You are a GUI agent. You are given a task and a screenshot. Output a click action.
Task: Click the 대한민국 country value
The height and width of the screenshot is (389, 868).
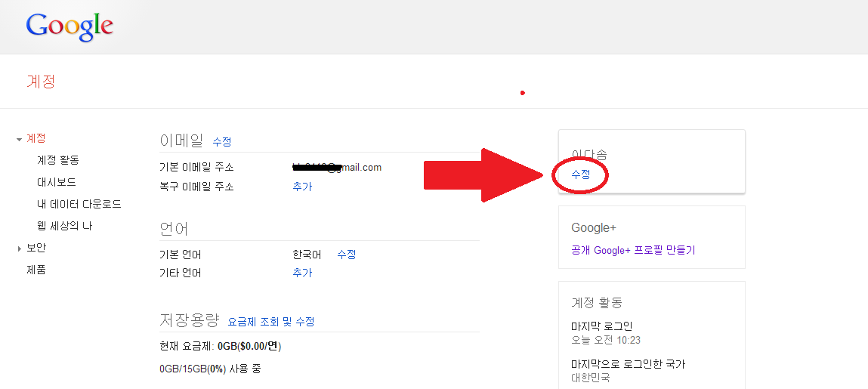[591, 378]
